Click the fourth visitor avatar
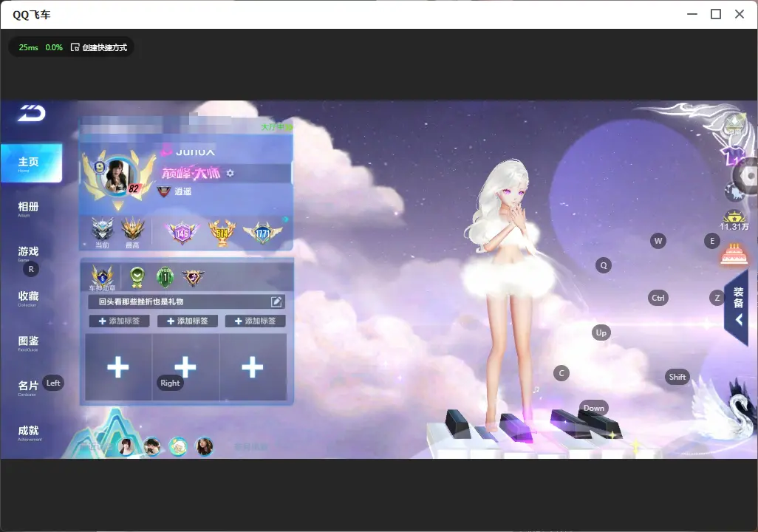 tap(204, 446)
